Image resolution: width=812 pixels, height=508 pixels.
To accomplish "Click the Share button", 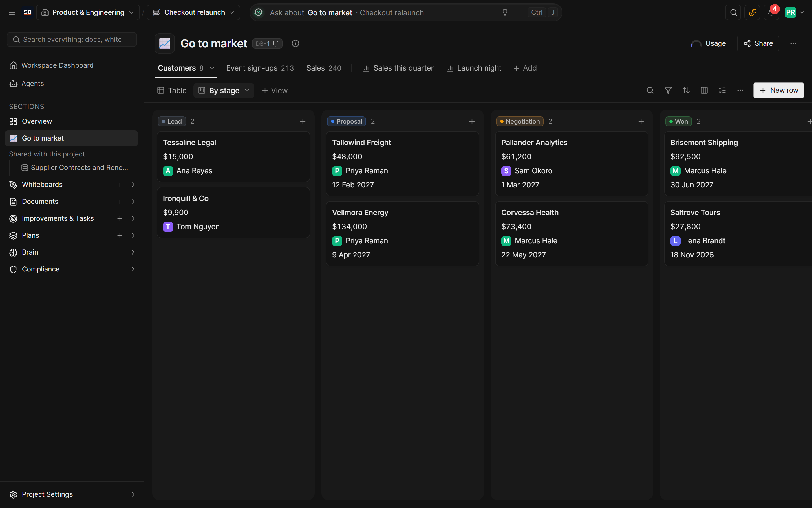I will (758, 43).
